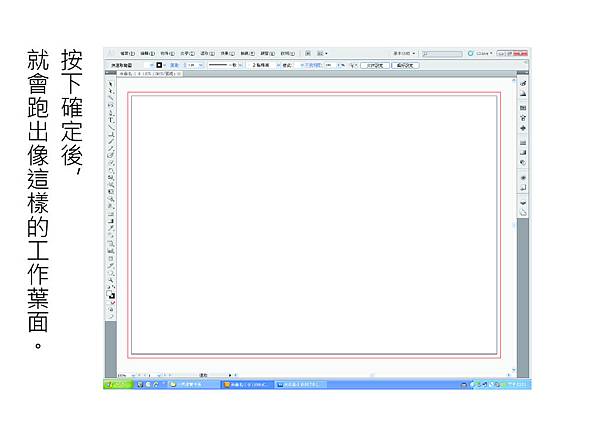Open the workspace switcher dropdown
The height and width of the screenshot is (427, 600).
point(404,54)
